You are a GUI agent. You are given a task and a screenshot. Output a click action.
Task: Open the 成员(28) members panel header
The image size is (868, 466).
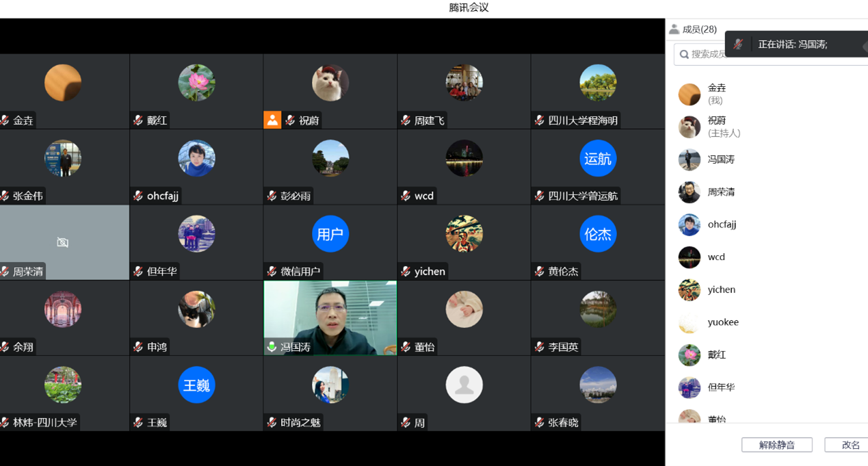coord(699,29)
